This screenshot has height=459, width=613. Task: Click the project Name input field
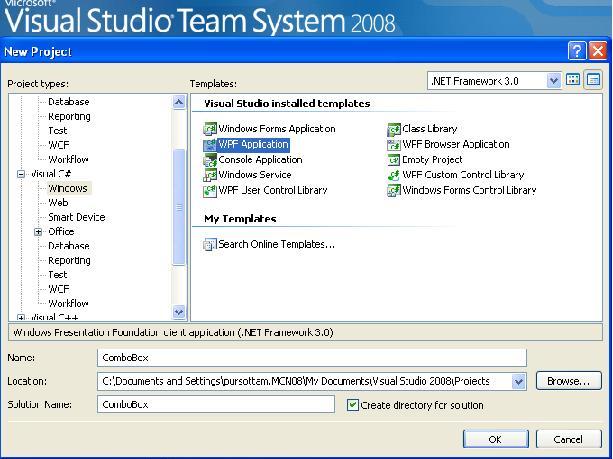[312, 358]
